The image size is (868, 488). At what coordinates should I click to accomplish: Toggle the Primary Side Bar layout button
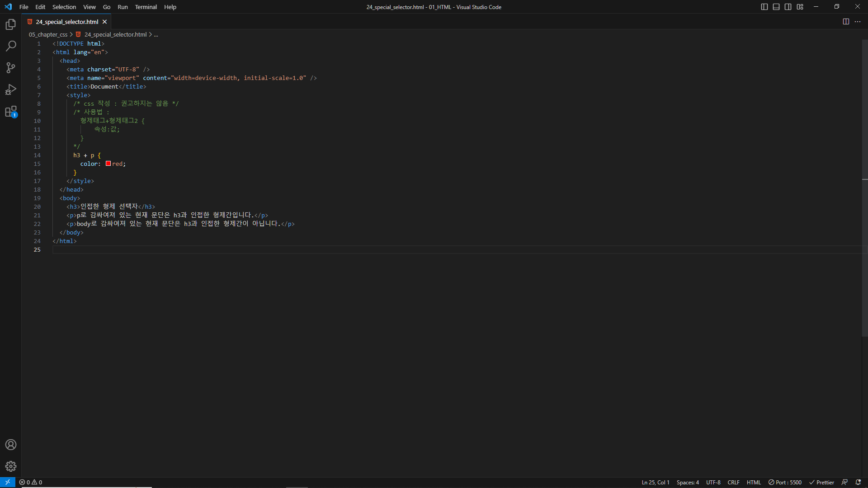(x=764, y=7)
